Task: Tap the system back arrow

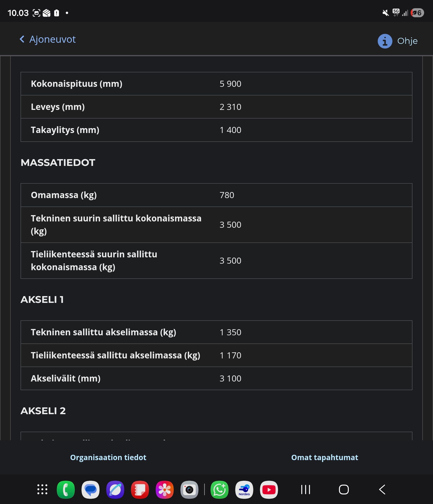Action: coord(382,489)
